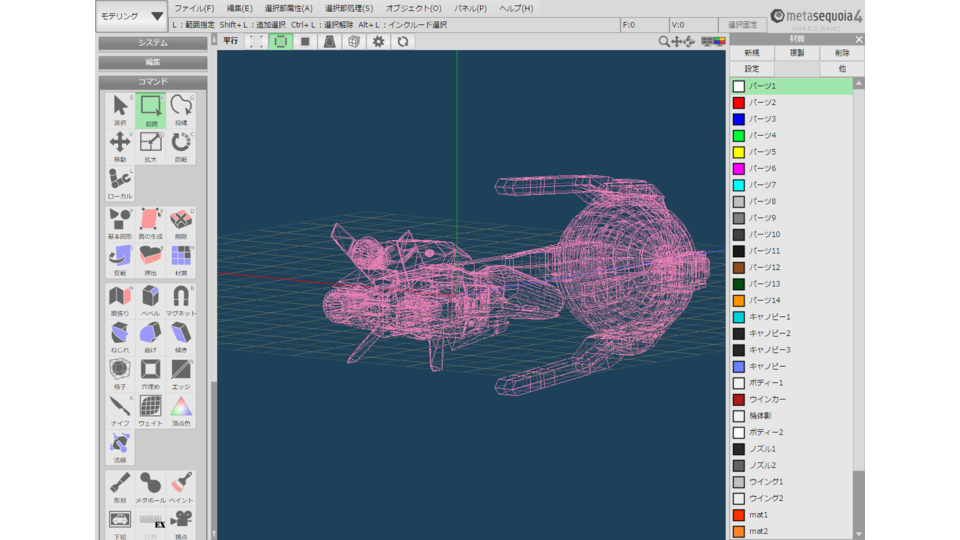The height and width of the screenshot is (540, 960).
Task: Toggle line (wireframe) display in viewport toolbar
Action: click(280, 42)
